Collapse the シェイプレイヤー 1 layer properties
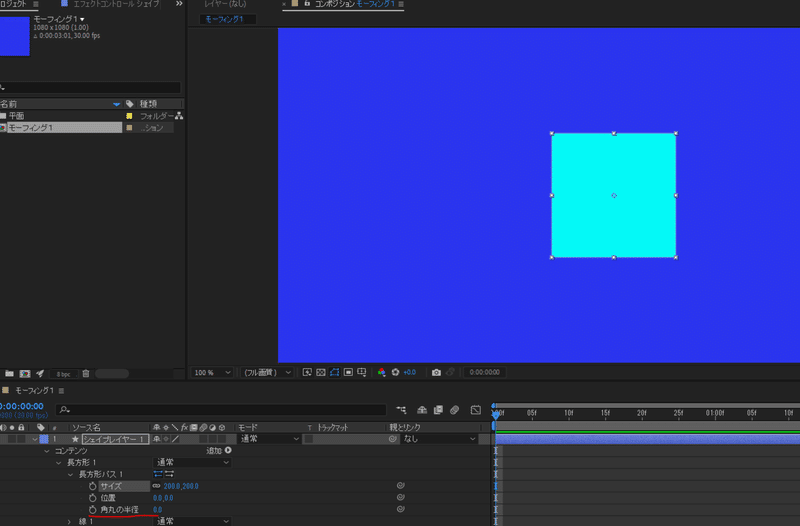This screenshot has height=526, width=800. click(x=35, y=439)
